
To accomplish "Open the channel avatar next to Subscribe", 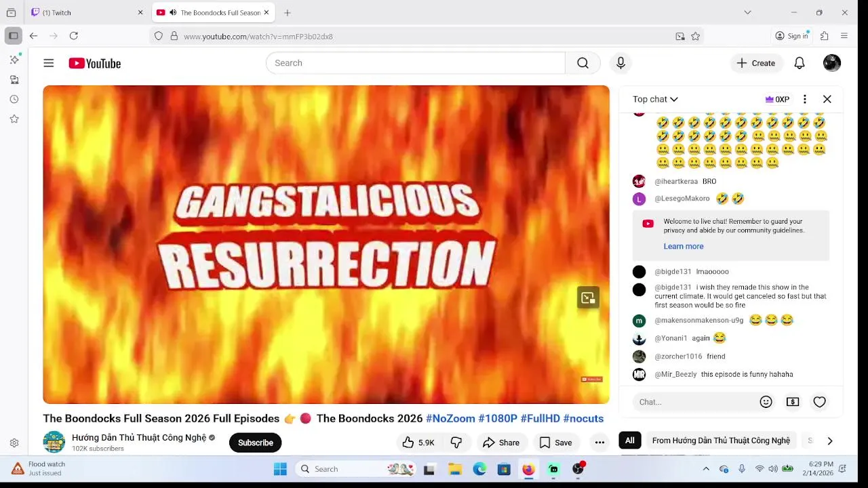I will [54, 442].
